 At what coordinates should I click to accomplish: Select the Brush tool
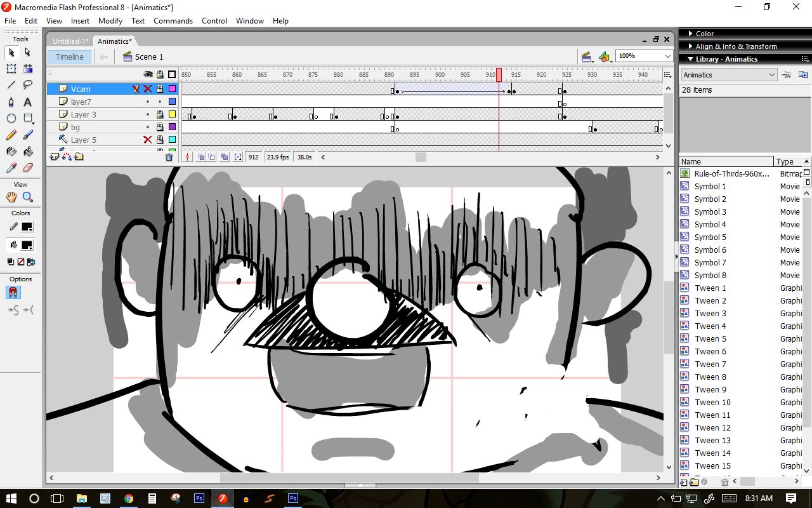click(x=28, y=135)
